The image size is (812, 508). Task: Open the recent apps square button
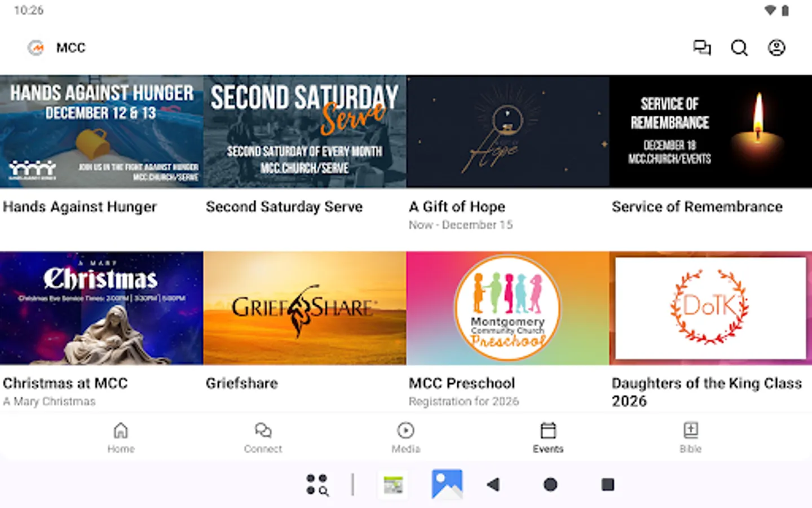point(607,484)
